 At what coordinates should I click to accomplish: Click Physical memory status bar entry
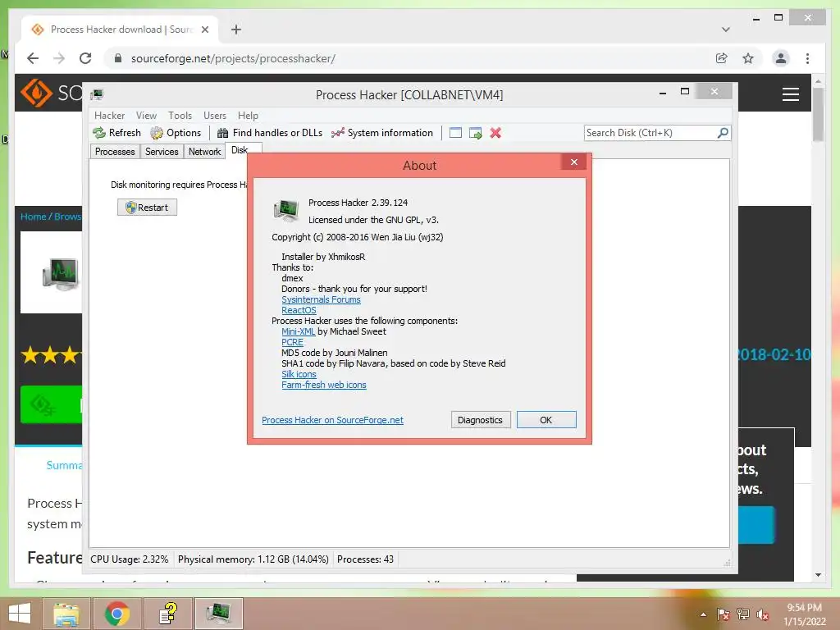click(x=253, y=559)
